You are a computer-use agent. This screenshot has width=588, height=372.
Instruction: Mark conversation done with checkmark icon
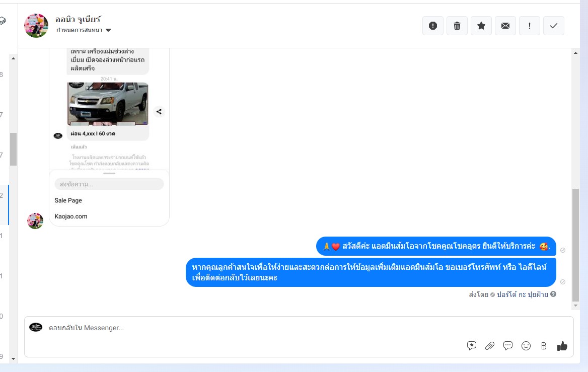coord(553,26)
